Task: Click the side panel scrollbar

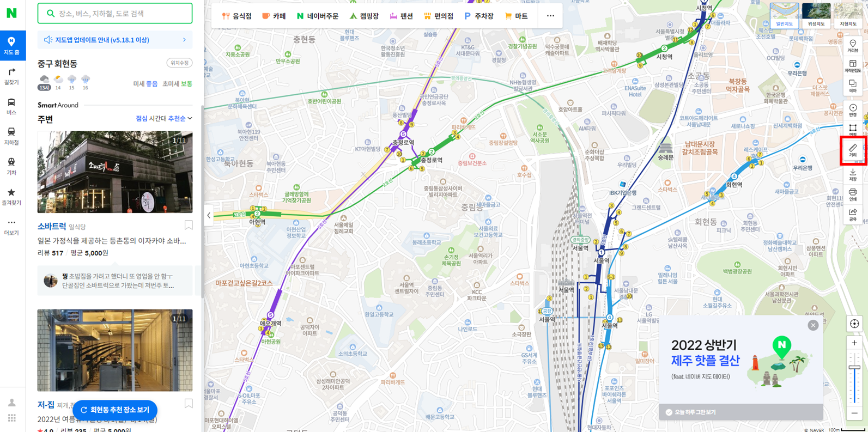Action: (x=203, y=202)
